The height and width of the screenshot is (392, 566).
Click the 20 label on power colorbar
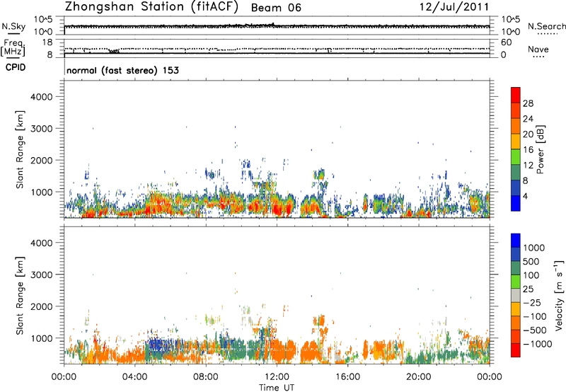click(x=528, y=134)
